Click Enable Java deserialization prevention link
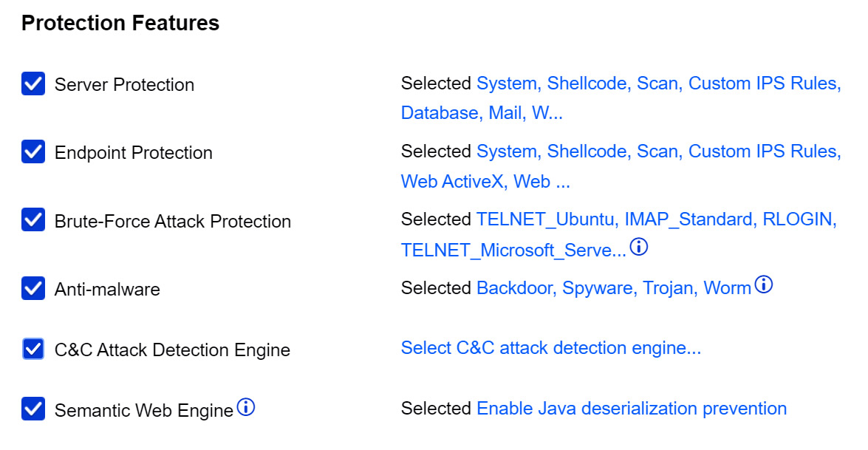The image size is (868, 450). pyautogui.click(x=632, y=409)
